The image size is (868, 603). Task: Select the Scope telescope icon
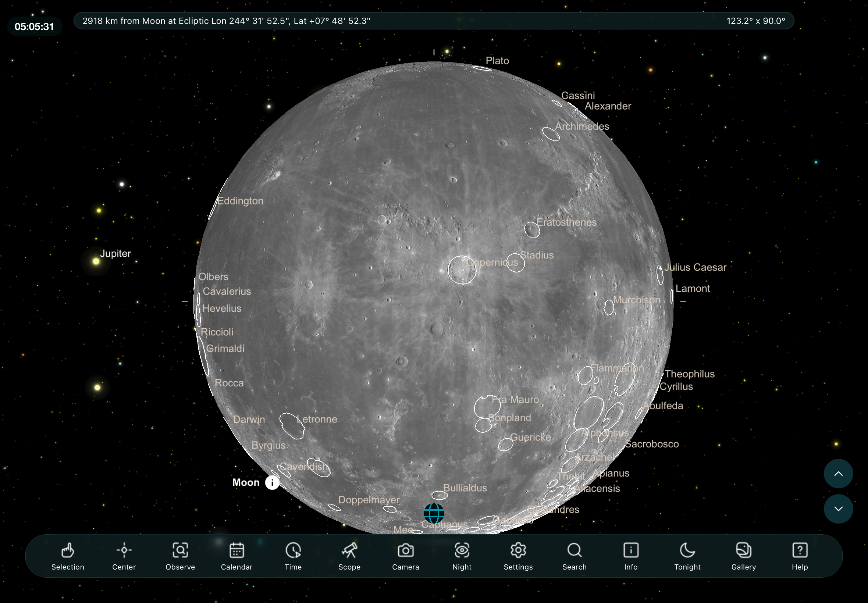pos(349,556)
